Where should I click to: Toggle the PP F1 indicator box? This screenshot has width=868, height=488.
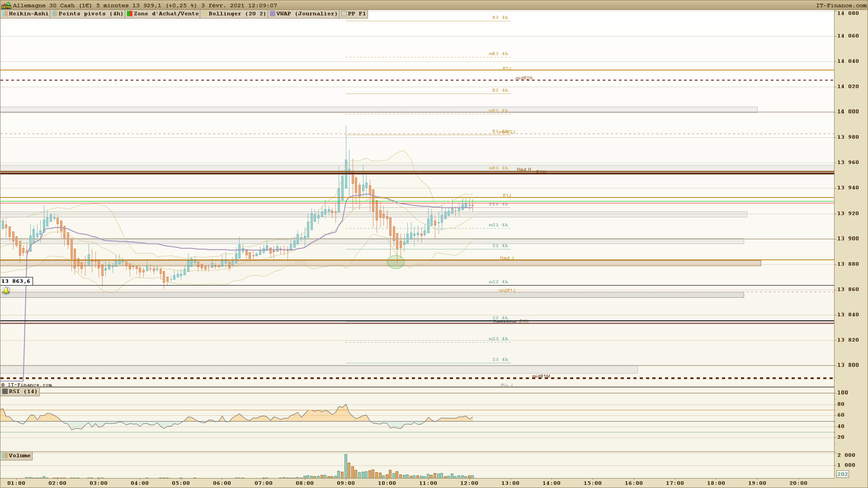pos(344,14)
